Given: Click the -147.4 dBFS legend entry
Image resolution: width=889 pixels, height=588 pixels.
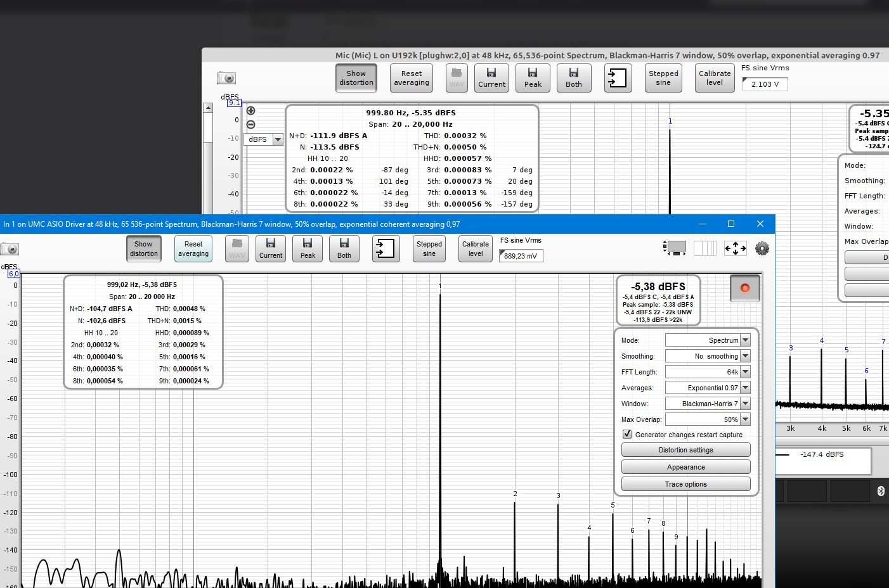Looking at the screenshot, I should point(822,454).
